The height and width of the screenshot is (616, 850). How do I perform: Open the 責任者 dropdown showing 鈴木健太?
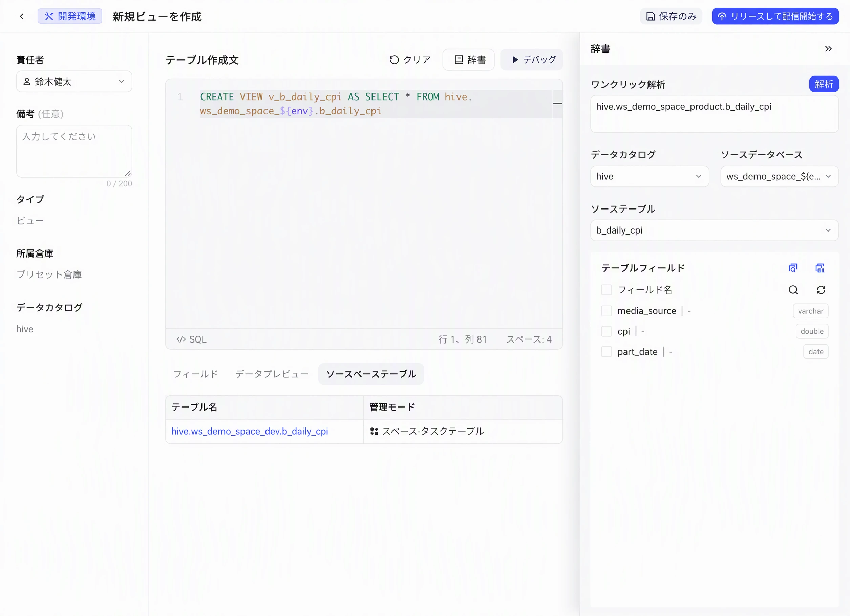click(x=74, y=81)
